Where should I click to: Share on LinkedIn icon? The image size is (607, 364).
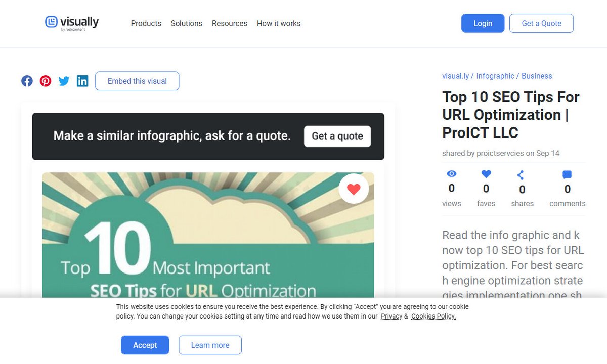(82, 81)
